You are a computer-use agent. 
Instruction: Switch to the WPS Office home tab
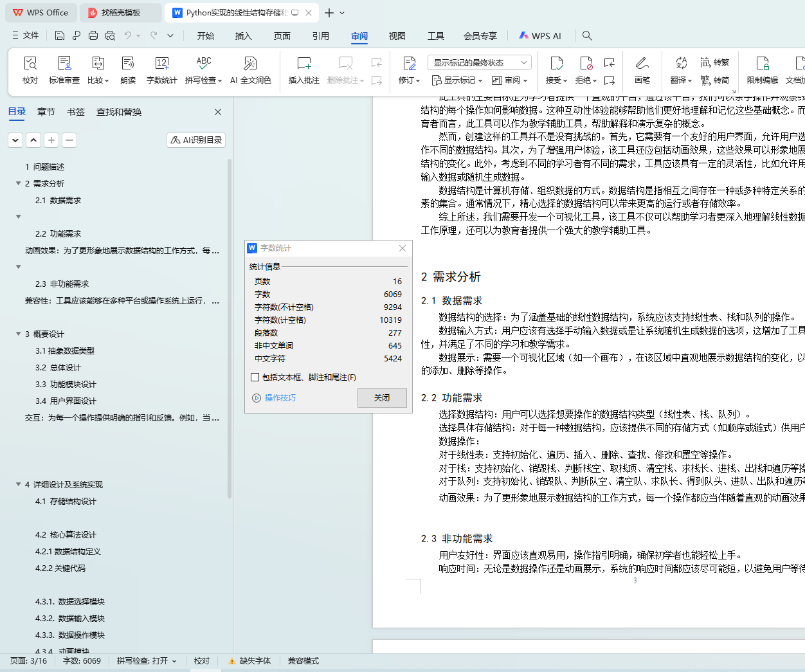click(x=41, y=13)
